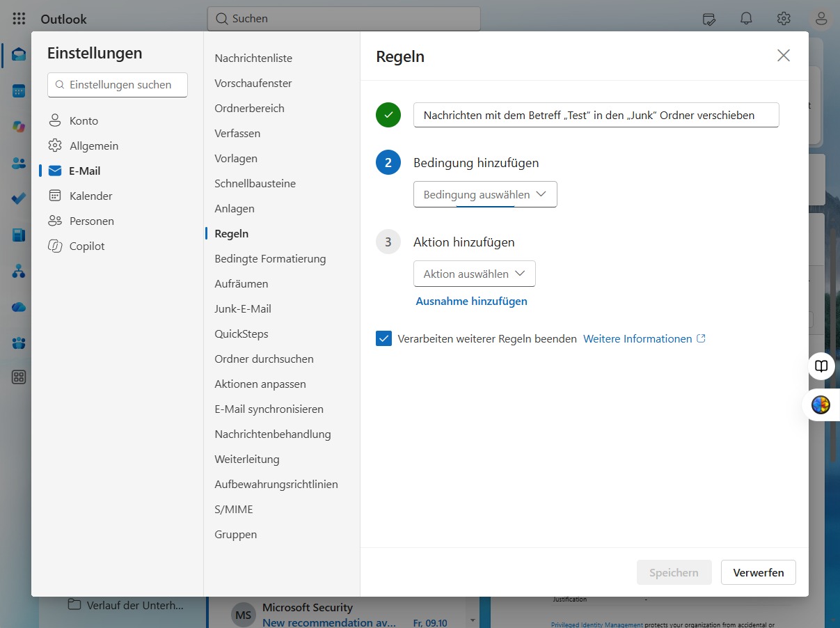Image resolution: width=840 pixels, height=628 pixels.
Task: Focus the rule name text field
Action: [596, 115]
